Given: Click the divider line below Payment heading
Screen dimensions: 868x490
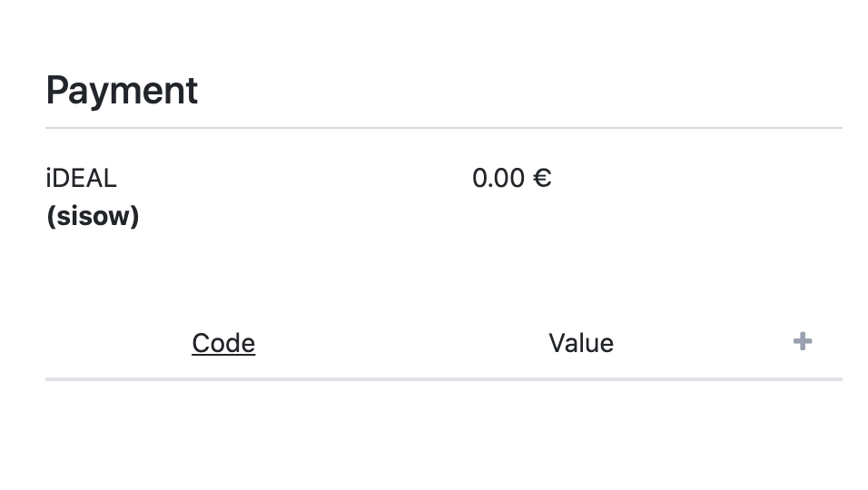Looking at the screenshot, I should pyautogui.click(x=444, y=128).
